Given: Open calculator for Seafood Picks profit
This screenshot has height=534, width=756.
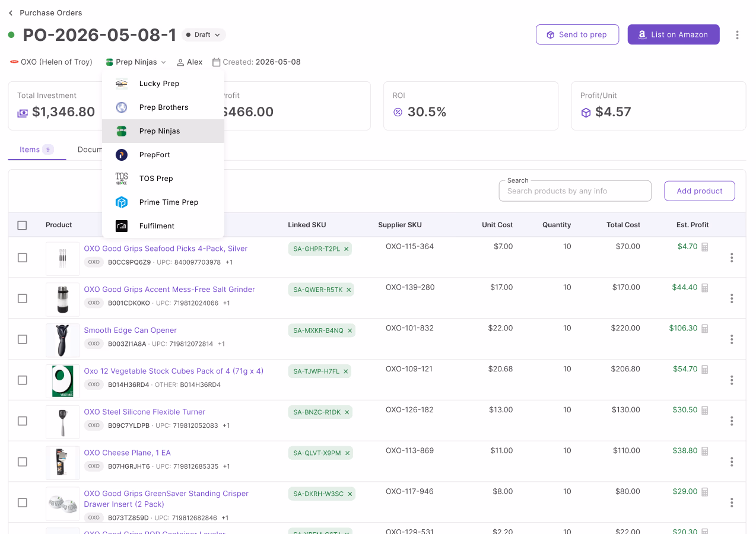Looking at the screenshot, I should (x=705, y=247).
